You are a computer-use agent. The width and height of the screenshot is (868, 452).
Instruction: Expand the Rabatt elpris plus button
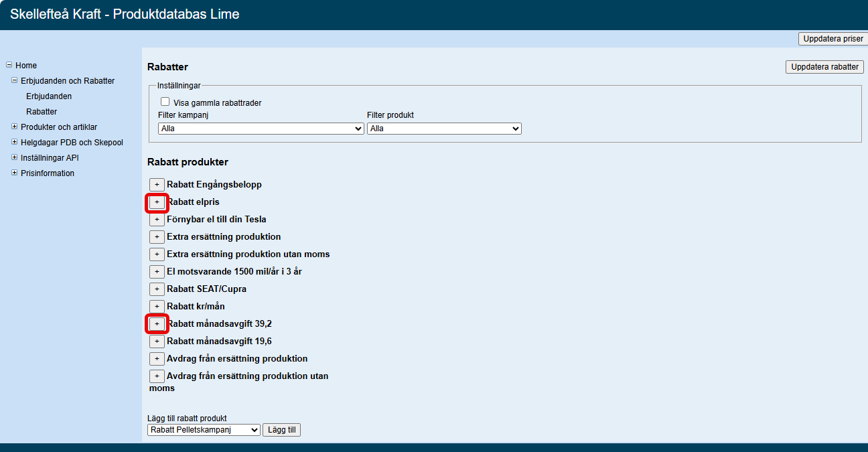coord(157,202)
